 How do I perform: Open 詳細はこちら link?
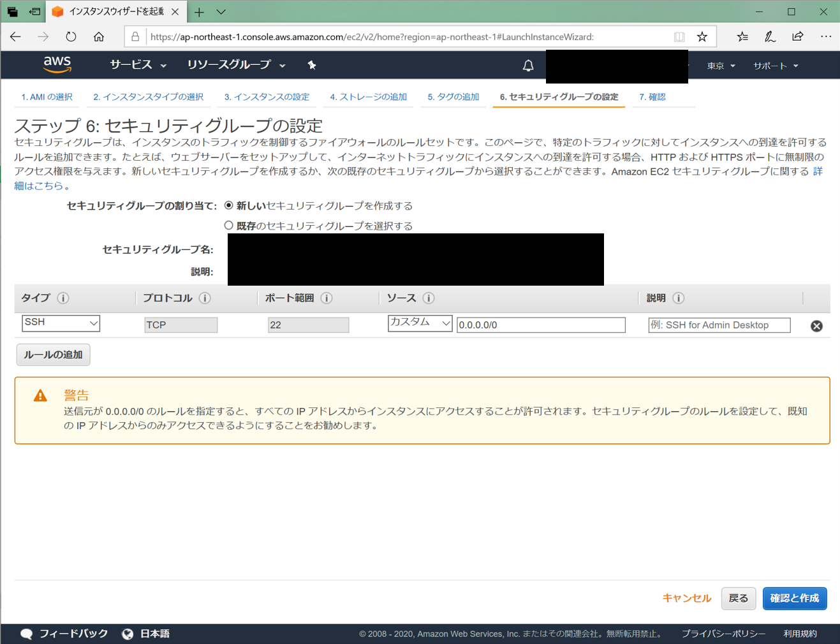pyautogui.click(x=39, y=186)
